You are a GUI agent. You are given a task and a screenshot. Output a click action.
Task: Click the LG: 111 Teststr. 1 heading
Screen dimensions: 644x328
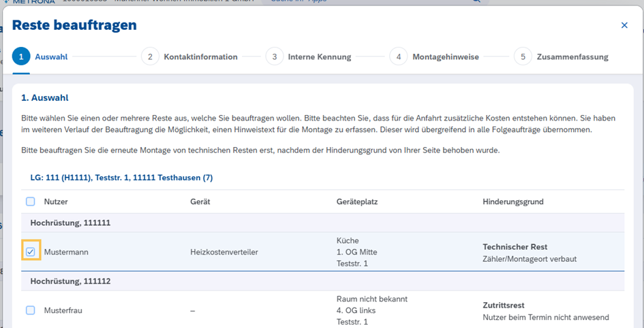(121, 178)
